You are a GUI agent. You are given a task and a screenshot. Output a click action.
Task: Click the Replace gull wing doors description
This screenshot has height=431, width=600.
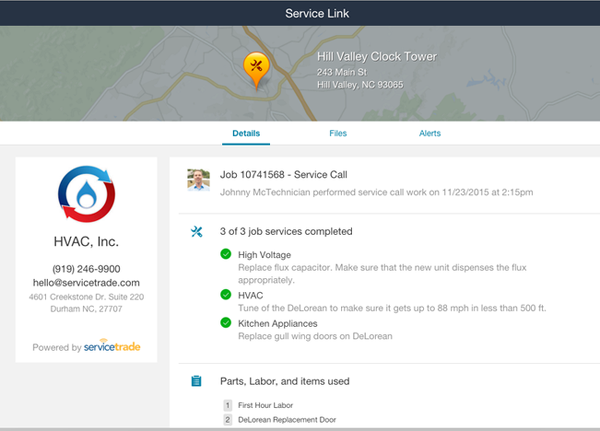coord(315,336)
